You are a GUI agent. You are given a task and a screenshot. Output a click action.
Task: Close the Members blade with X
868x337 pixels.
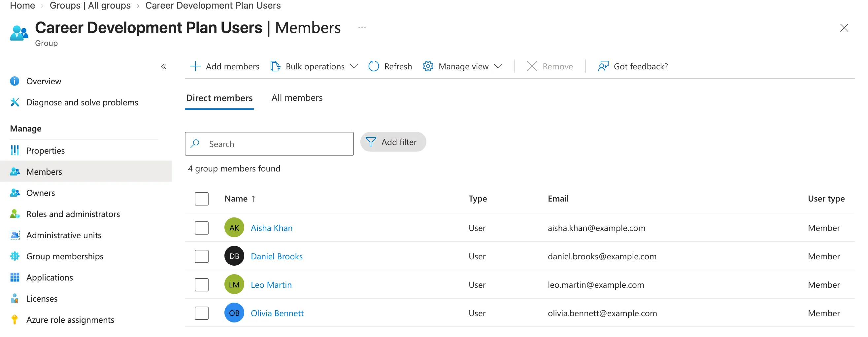[844, 28]
